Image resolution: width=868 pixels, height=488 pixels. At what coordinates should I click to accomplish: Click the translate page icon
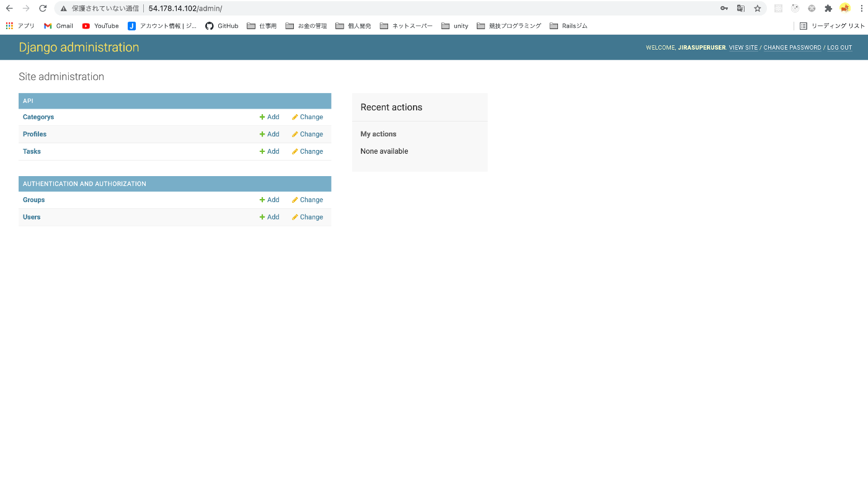741,9
